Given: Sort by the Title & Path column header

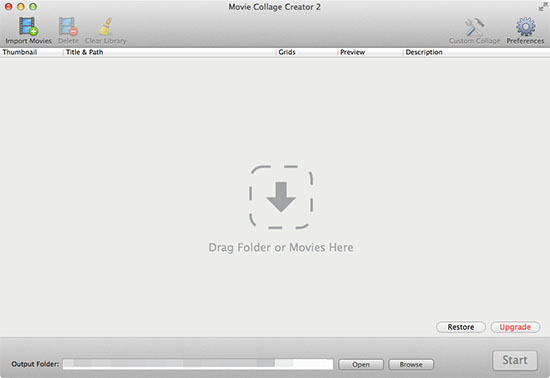Looking at the screenshot, I should pyautogui.click(x=85, y=52).
